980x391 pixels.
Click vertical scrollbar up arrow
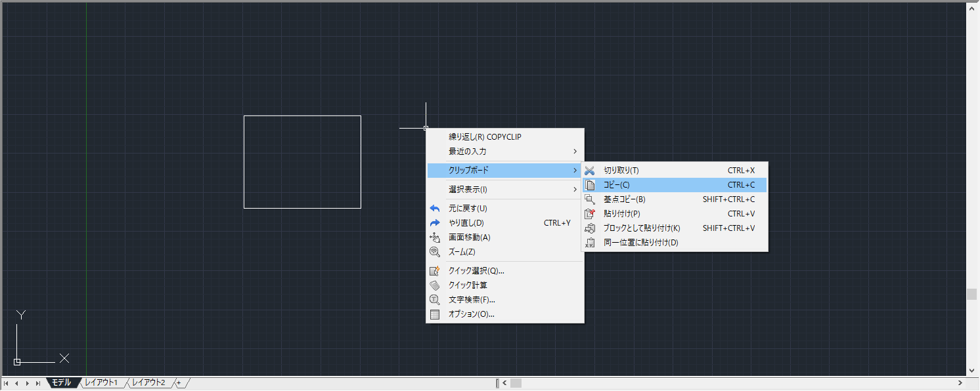(972, 8)
